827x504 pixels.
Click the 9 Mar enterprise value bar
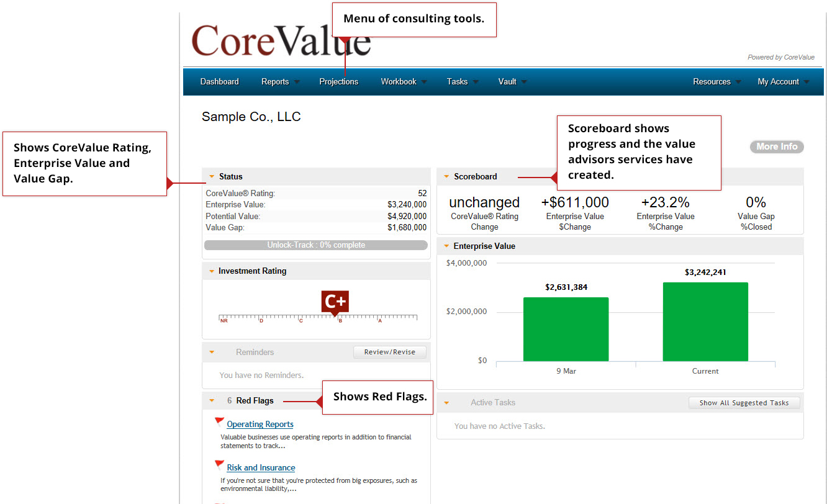566,329
